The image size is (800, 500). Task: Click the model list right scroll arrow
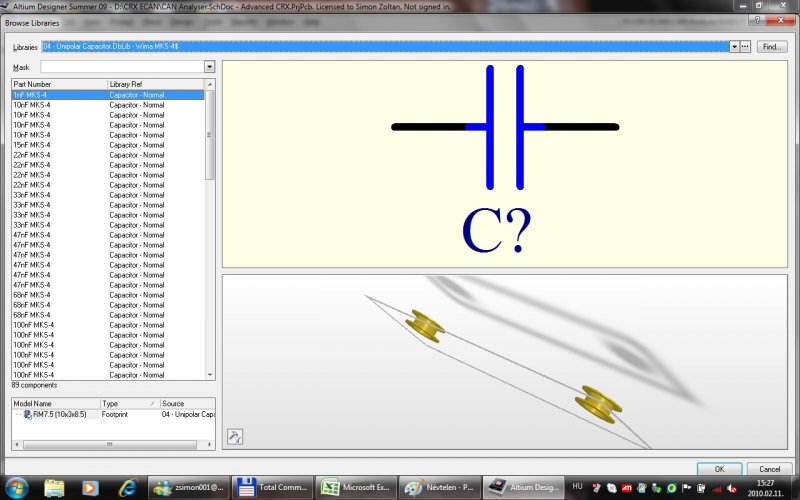[x=210, y=445]
